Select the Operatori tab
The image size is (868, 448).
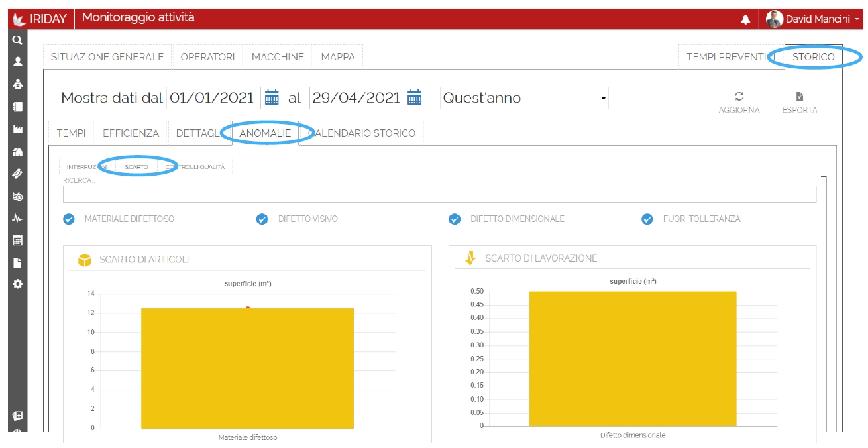207,57
